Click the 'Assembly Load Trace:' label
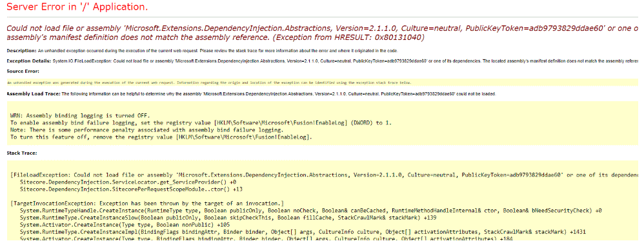The height and width of the screenshot is (241, 644). click(x=34, y=94)
